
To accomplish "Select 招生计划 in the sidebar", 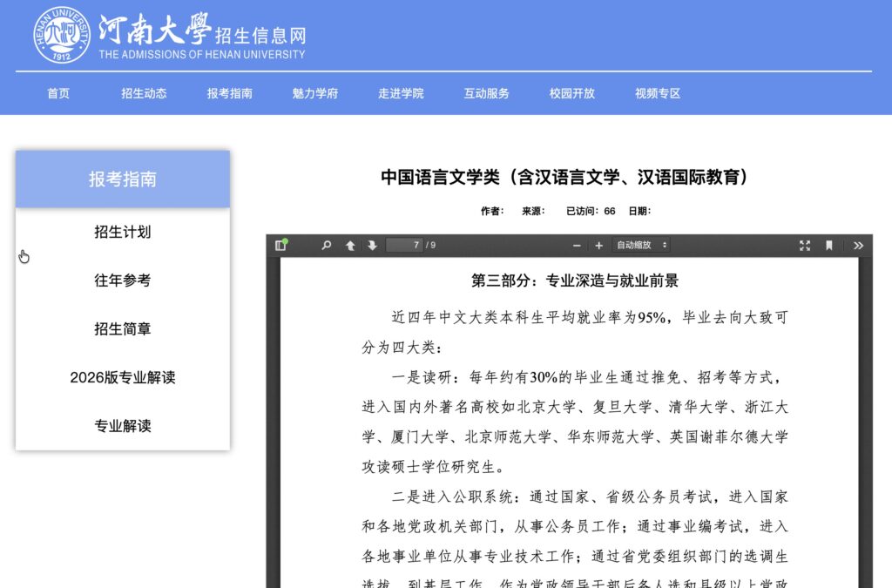I will [123, 232].
